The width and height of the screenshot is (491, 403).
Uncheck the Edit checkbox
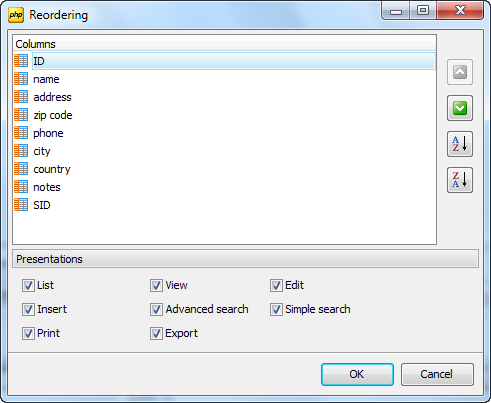[276, 285]
